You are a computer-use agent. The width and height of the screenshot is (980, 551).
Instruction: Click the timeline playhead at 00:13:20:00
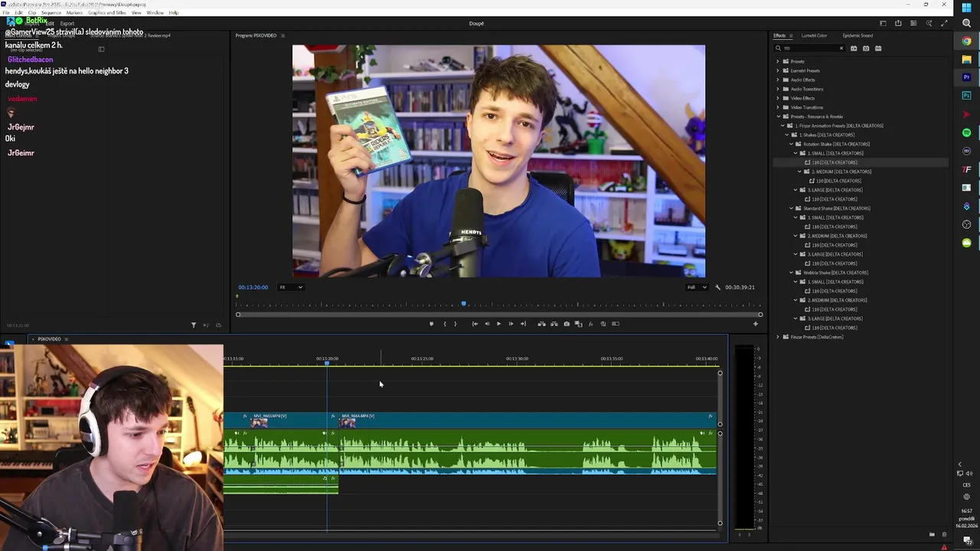coord(327,363)
